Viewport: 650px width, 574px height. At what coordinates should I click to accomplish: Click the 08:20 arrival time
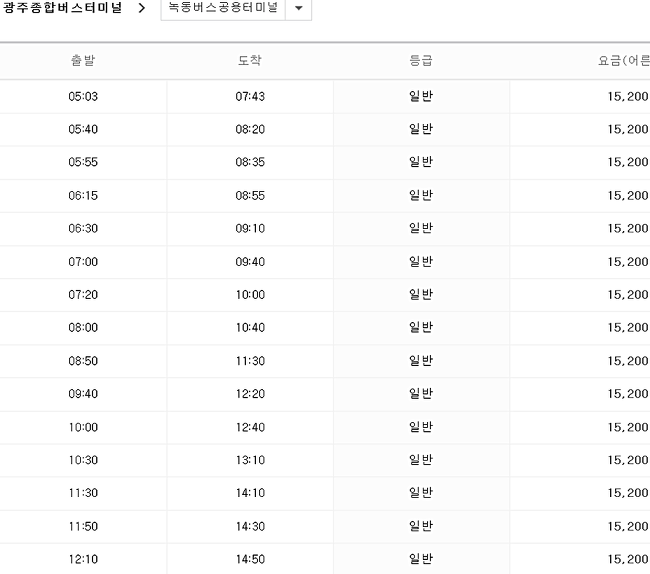[x=250, y=129]
